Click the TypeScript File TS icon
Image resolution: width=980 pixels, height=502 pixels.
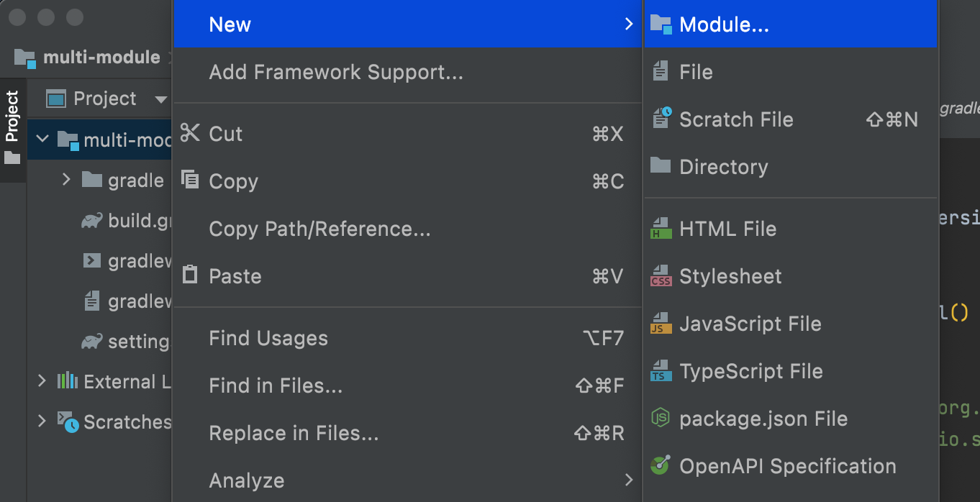(x=661, y=371)
